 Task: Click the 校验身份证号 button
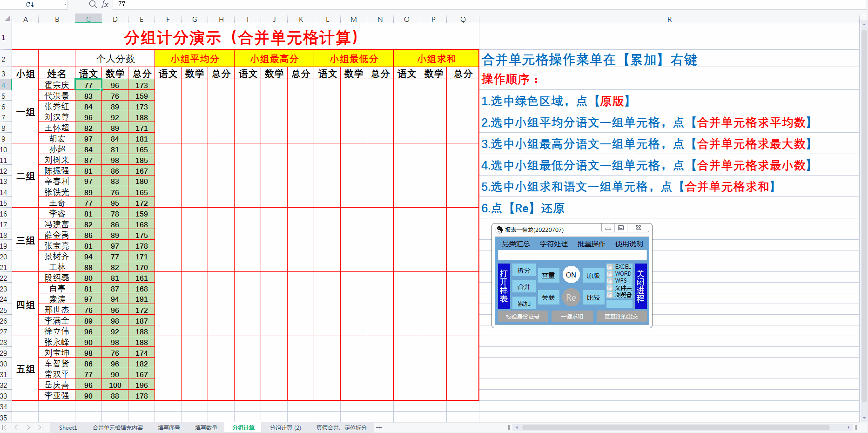(523, 317)
